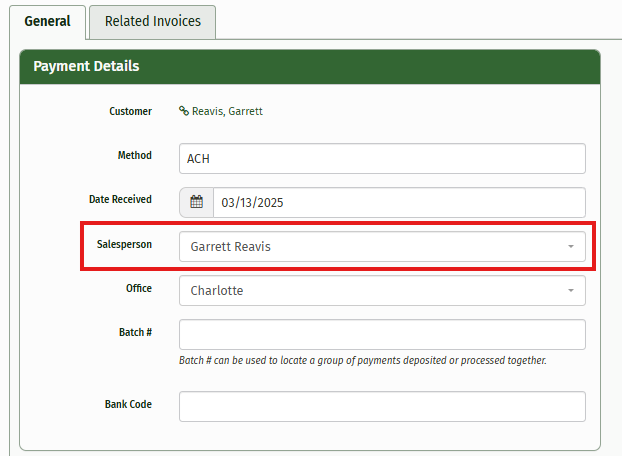Open the Reavis, Garrett customer link
The width and height of the screenshot is (622, 456).
227,111
